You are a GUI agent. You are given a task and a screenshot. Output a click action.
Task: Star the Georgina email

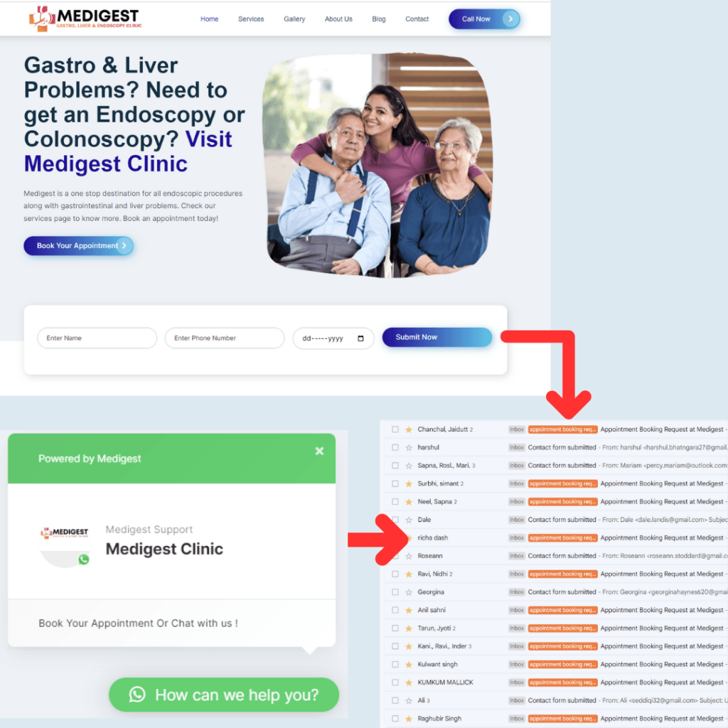coord(409,592)
